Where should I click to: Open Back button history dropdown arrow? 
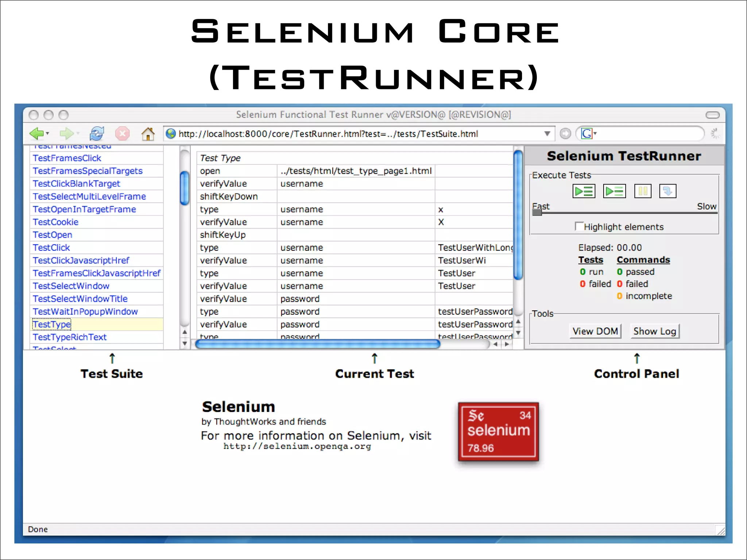(x=47, y=134)
